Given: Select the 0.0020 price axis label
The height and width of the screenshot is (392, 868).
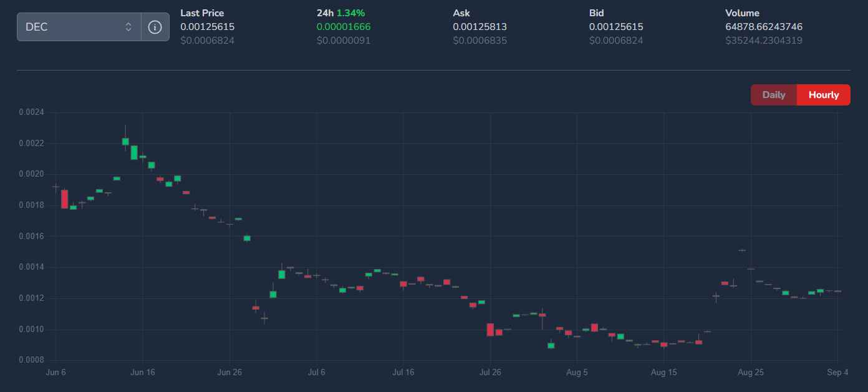Looking at the screenshot, I should (x=31, y=174).
